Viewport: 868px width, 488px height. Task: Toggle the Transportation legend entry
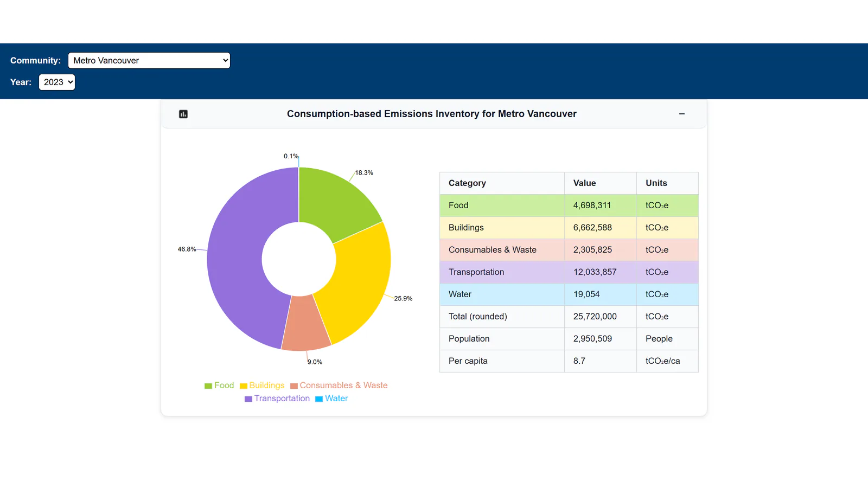tap(277, 399)
